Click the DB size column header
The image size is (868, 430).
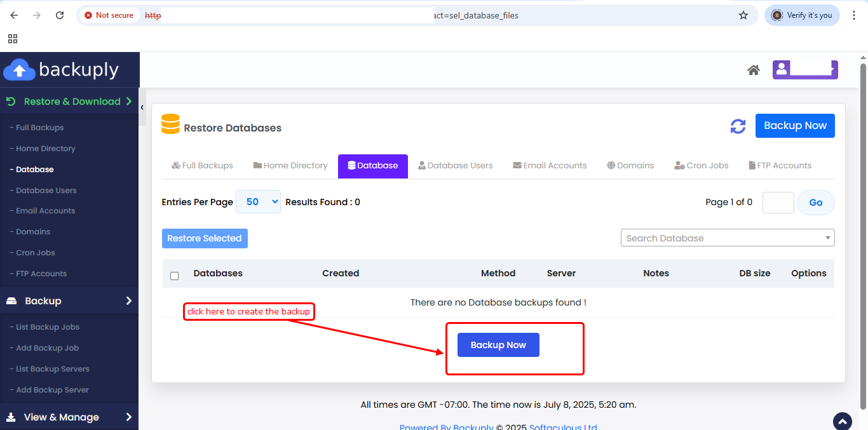(x=755, y=273)
